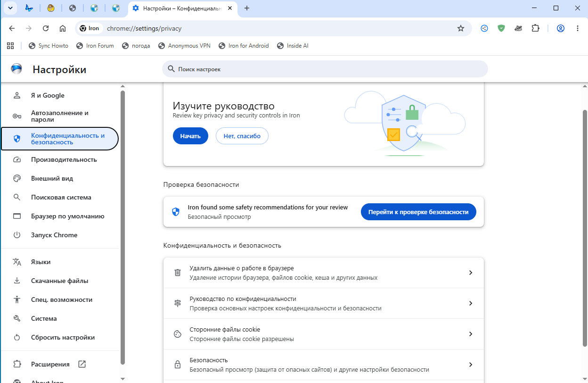Image resolution: width=588 pixels, height=383 pixels.
Task: Click 'Перейти к проверке безопасности' button
Action: point(418,212)
